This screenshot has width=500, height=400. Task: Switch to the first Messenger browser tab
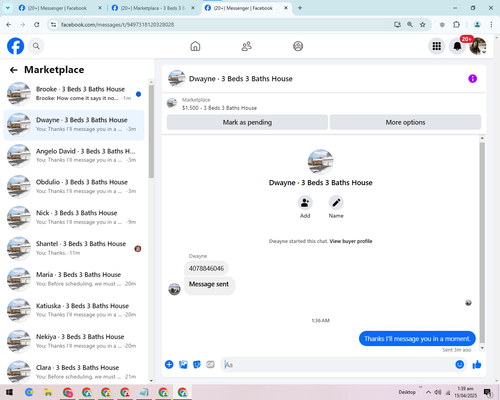(59, 8)
